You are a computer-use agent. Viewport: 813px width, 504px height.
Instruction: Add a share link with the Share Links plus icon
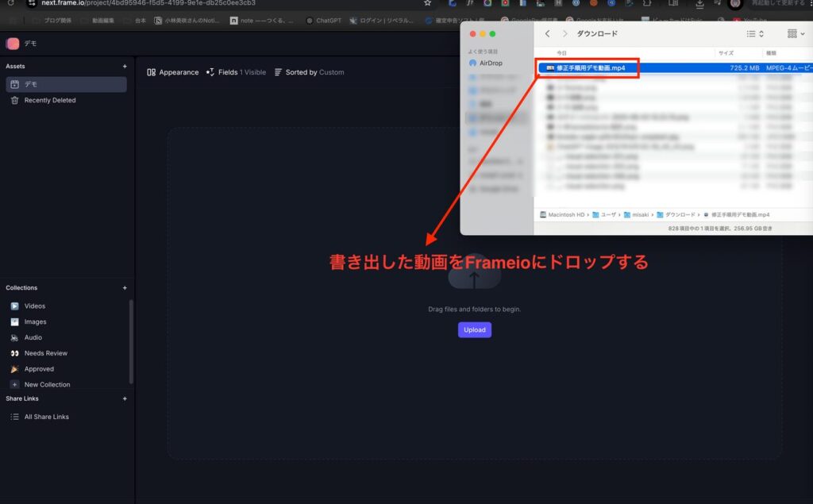click(x=125, y=398)
